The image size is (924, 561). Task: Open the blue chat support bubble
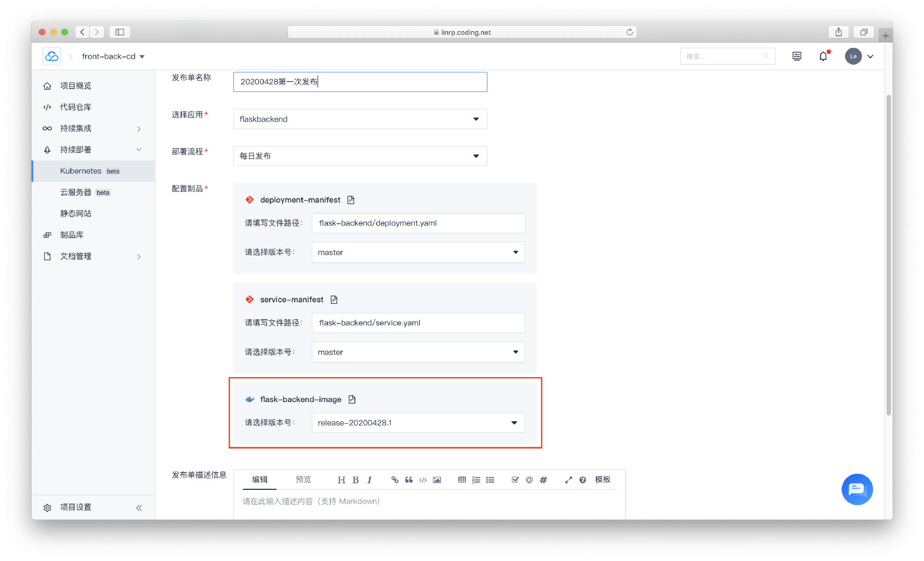tap(857, 489)
